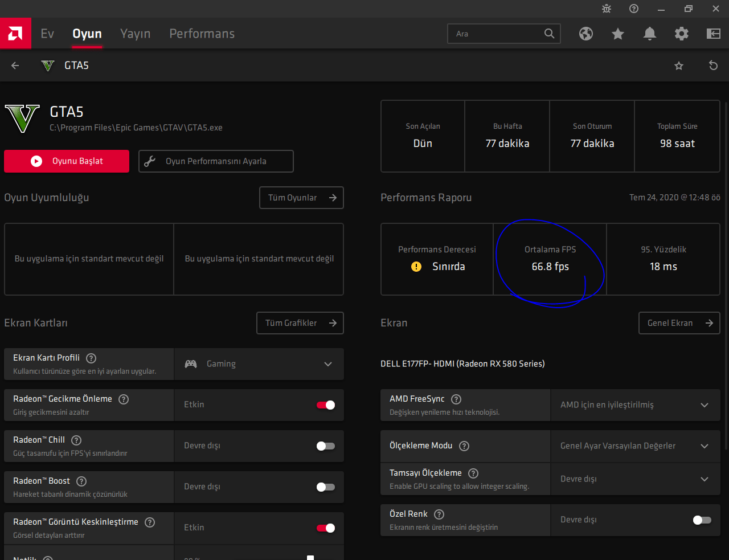Reset GTA5 settings with the revert icon
The height and width of the screenshot is (560, 729).
tap(713, 66)
